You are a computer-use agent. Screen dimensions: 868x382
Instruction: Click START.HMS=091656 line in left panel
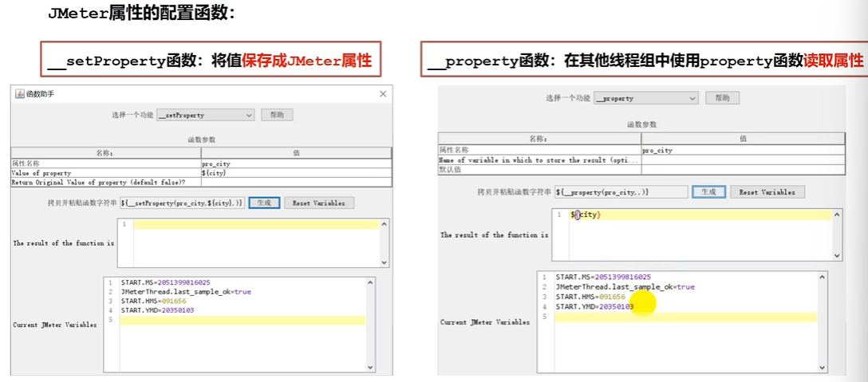click(153, 301)
